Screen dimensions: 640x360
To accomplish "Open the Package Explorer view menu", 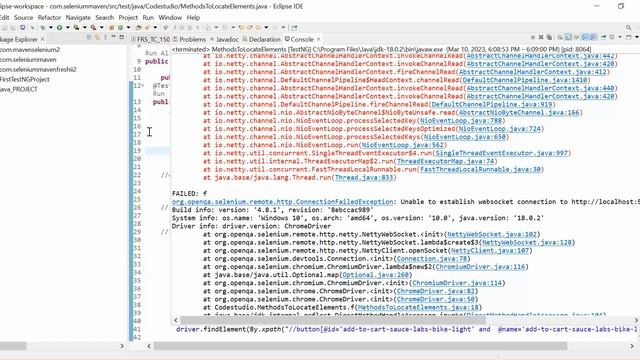I will pyautogui.click(x=105, y=37).
